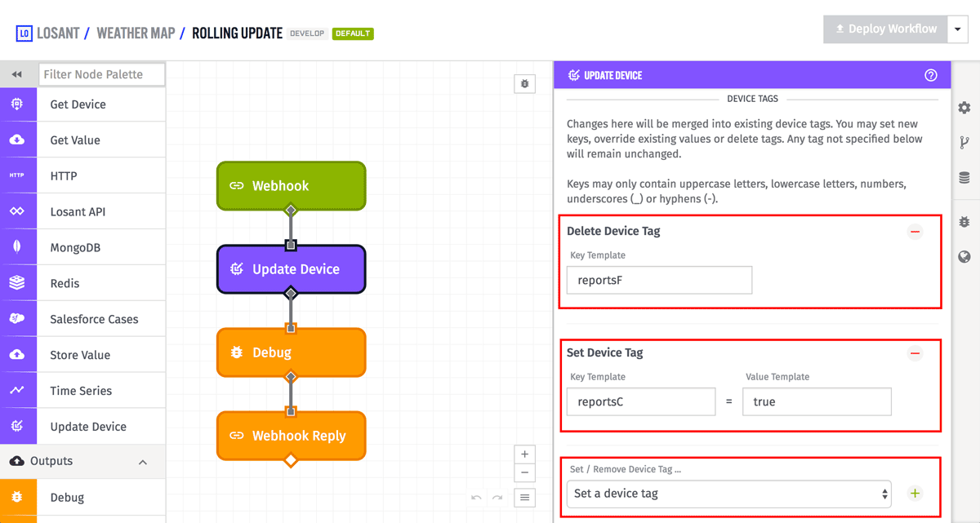Click the MongoDB leaf icon

click(17, 247)
